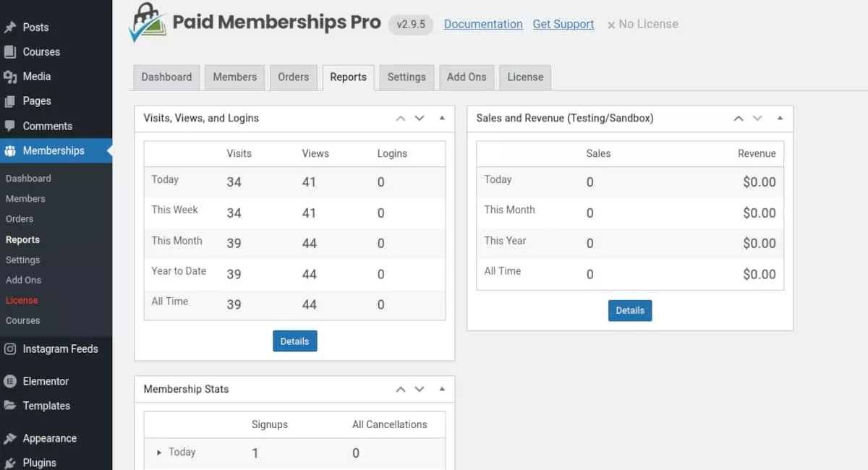868x470 pixels.
Task: Select the Reports tab
Action: (x=348, y=77)
